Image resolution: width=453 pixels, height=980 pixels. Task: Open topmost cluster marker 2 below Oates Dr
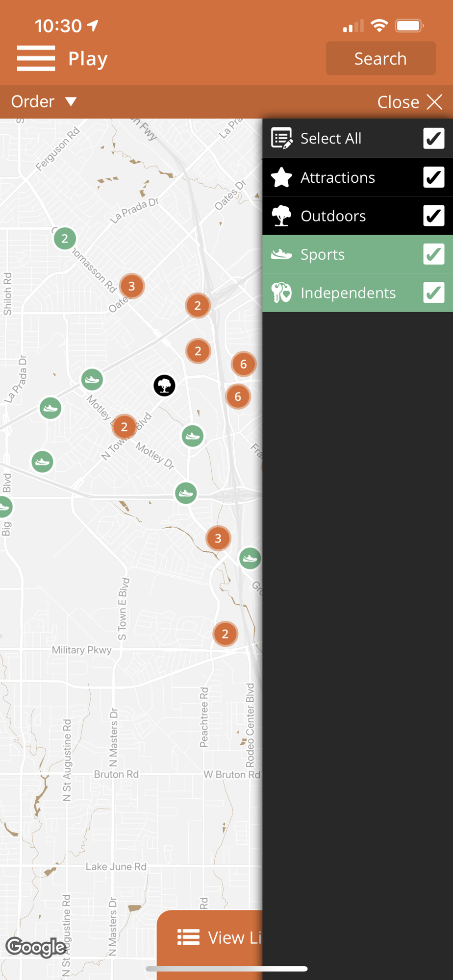pyautogui.click(x=198, y=306)
